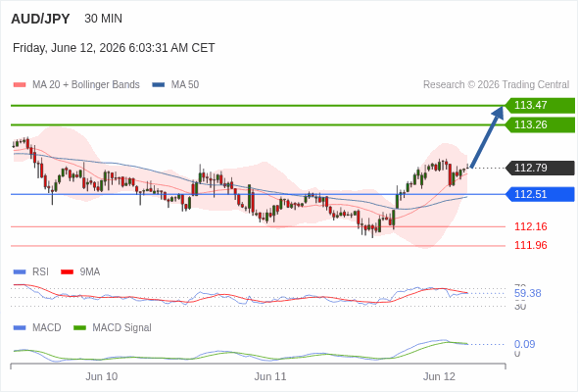Click the blue upward forecast arrow
Viewport: 578px width, 392px height.
[487, 137]
